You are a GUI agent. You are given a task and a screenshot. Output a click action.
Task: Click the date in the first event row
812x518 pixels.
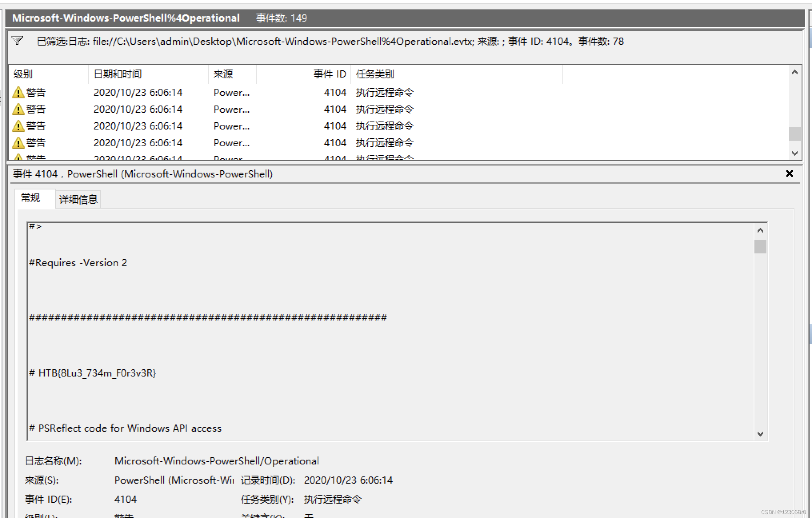tap(138, 92)
